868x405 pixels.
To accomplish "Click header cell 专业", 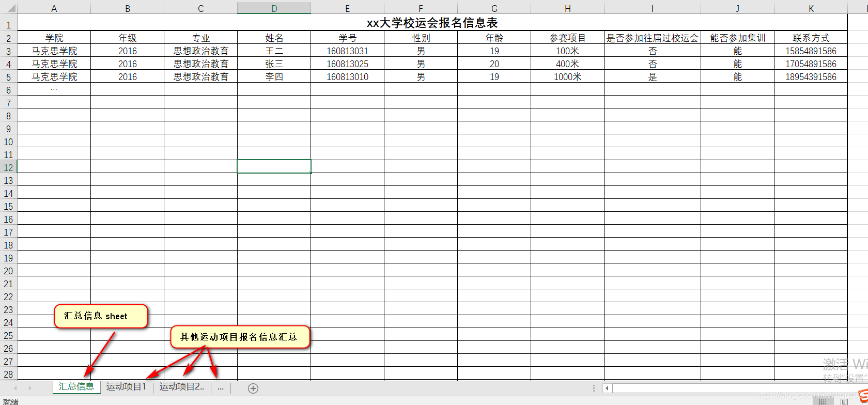I will pos(201,38).
